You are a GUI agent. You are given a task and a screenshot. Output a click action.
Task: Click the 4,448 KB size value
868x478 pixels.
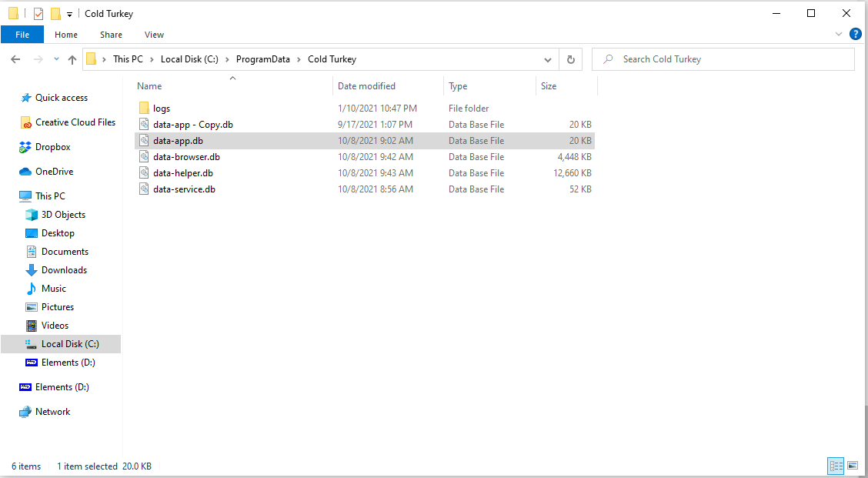(x=575, y=157)
